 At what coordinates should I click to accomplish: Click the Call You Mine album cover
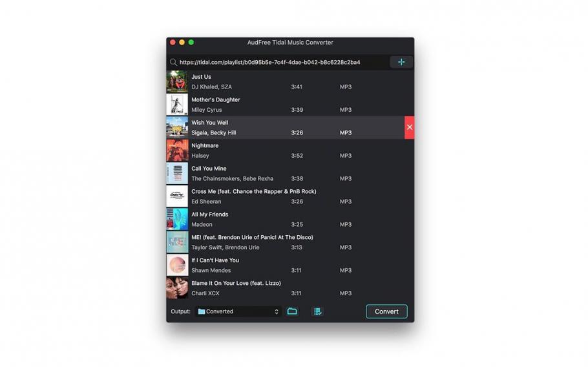[177, 173]
